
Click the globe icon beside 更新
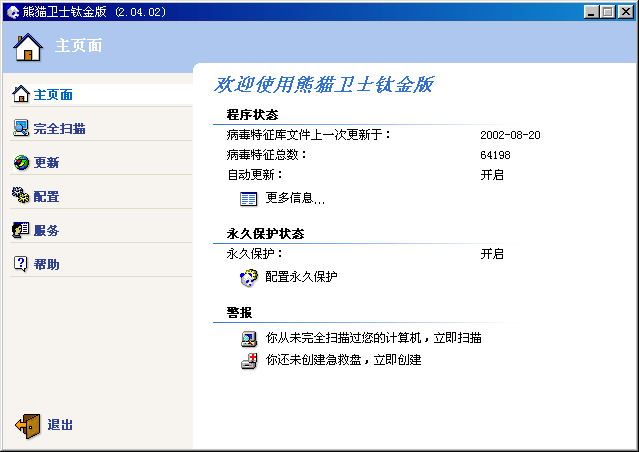pyautogui.click(x=21, y=163)
